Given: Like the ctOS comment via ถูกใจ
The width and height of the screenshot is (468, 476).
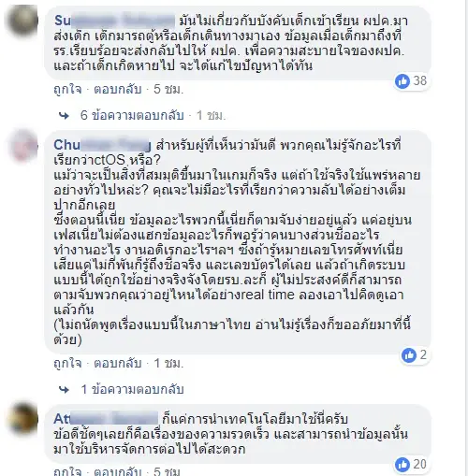Looking at the screenshot, I should tap(67, 364).
